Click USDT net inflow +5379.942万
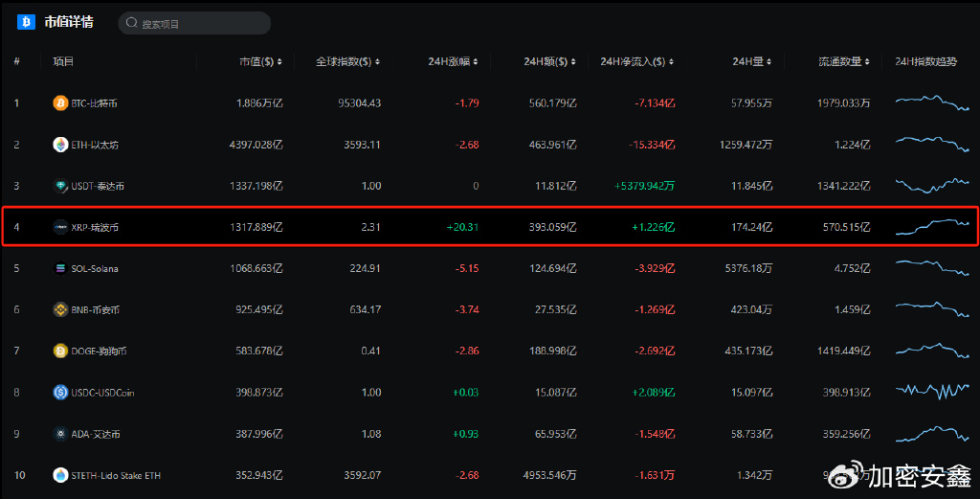Screen dimensions: 980x499 [x=644, y=186]
